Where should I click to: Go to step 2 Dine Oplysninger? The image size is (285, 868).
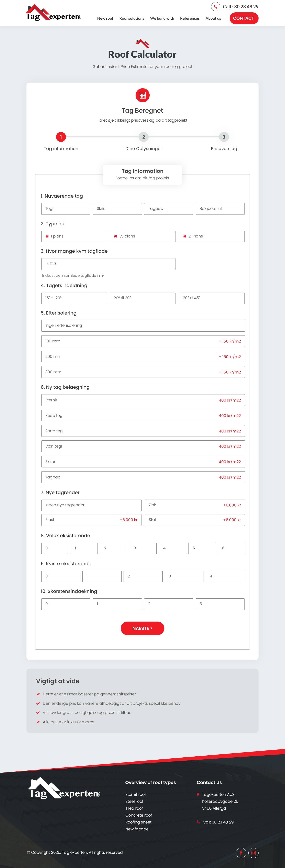point(144,137)
